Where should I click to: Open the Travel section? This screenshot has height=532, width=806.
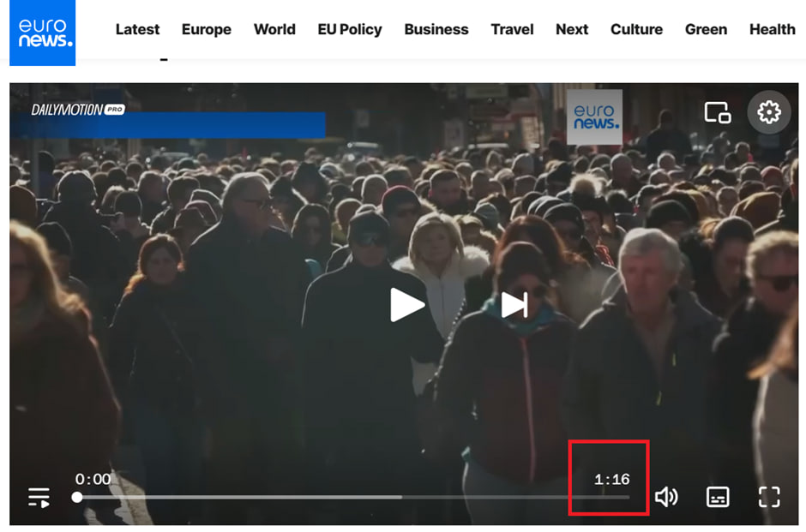(512, 29)
